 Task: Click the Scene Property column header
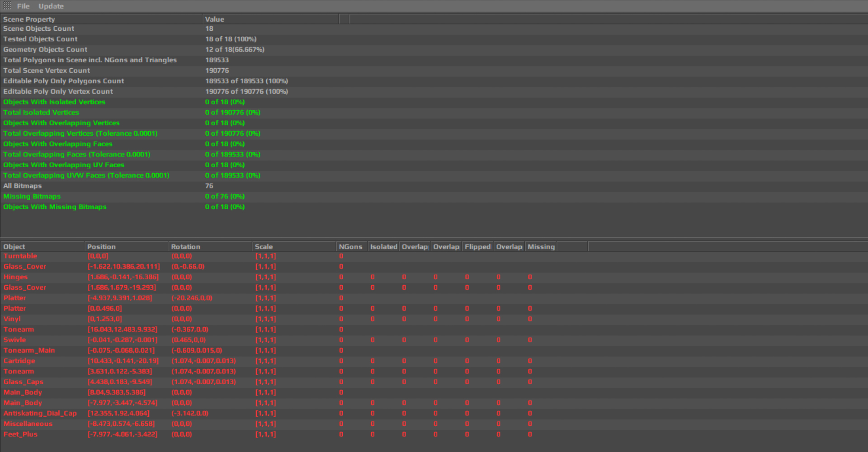[101, 19]
